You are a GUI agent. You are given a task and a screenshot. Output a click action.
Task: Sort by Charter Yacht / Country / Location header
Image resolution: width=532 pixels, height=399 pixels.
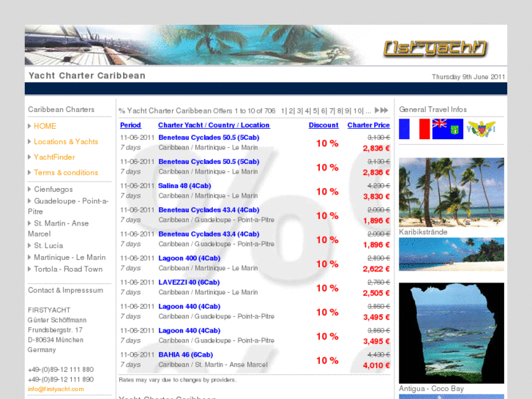(214, 125)
